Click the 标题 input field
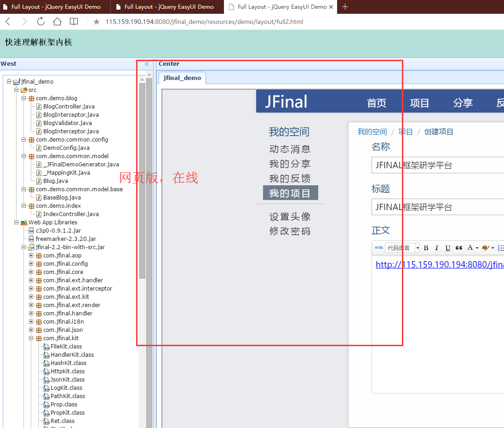Screen dimensions: 504x428 point(438,207)
